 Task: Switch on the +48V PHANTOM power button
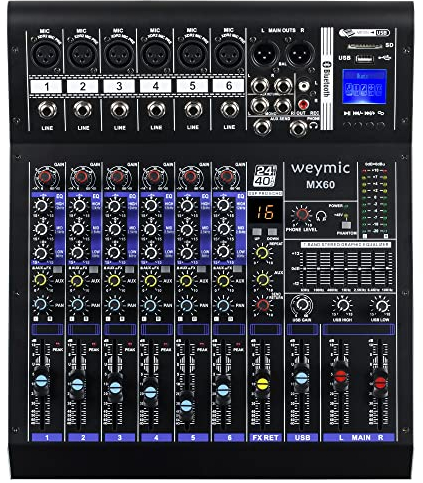[x=346, y=225]
